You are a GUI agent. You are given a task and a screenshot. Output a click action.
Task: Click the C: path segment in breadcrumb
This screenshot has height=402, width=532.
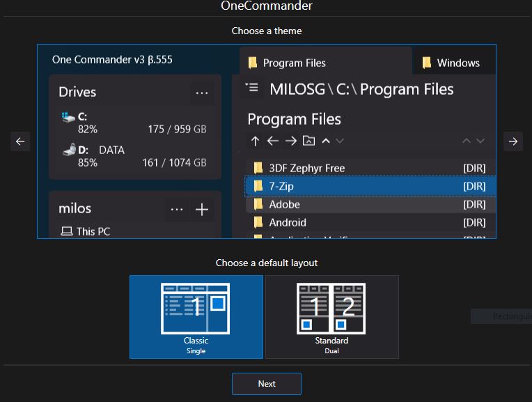[343, 89]
